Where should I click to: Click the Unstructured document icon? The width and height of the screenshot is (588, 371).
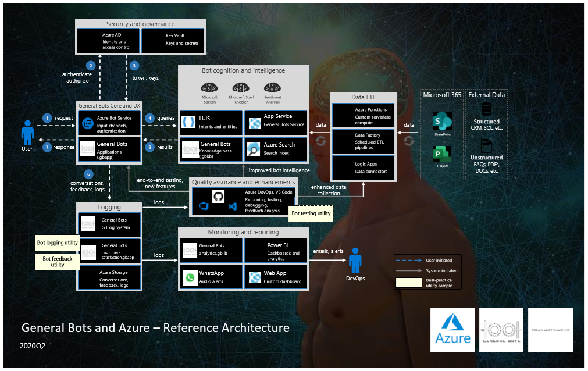tap(487, 146)
